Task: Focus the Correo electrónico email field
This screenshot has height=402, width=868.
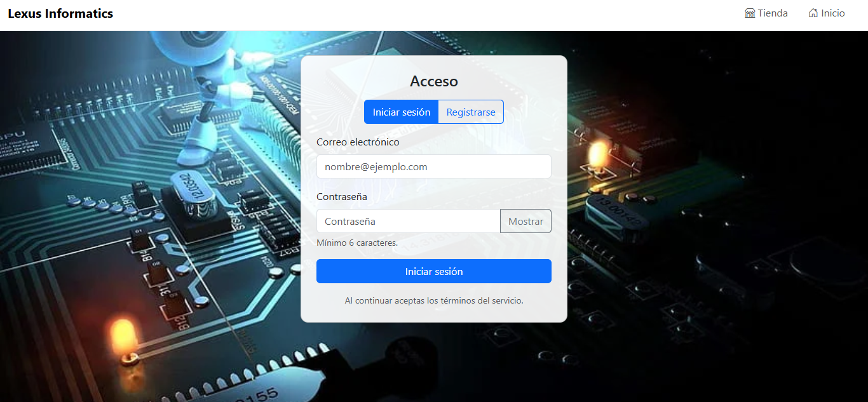Action: click(434, 166)
